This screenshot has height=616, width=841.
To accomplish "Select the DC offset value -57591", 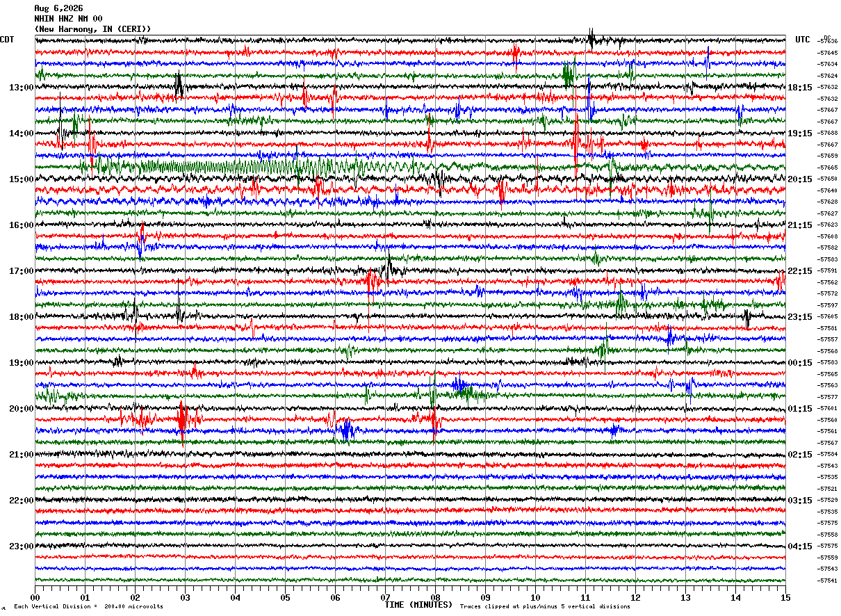I will tap(828, 270).
